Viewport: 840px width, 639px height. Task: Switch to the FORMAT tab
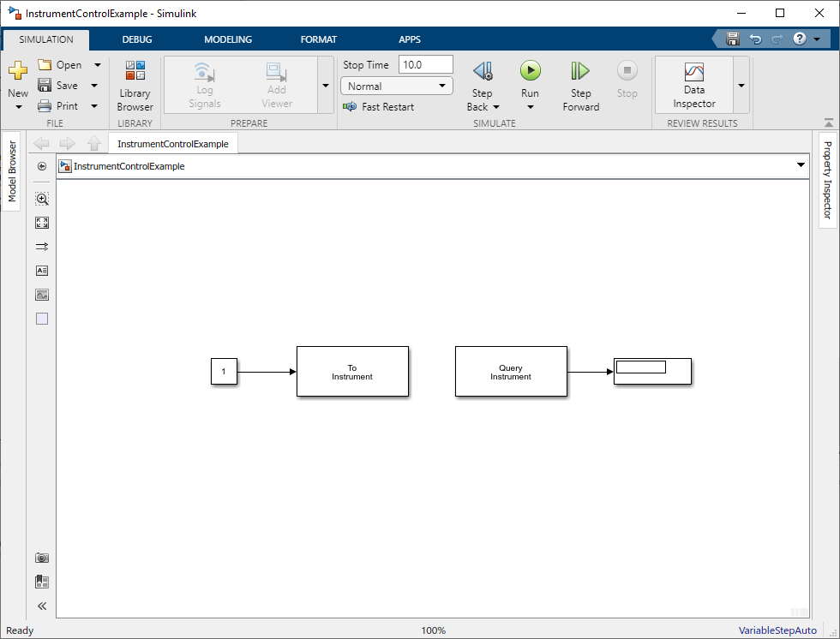[x=319, y=39]
